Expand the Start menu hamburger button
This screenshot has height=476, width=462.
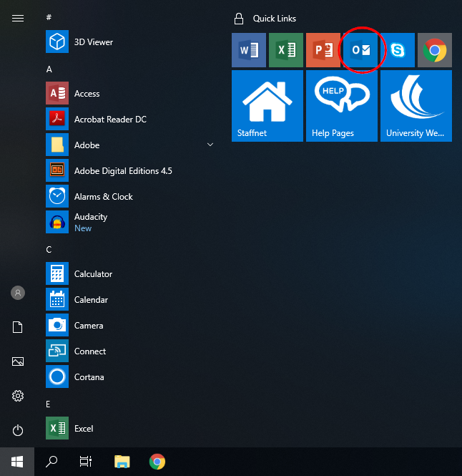[x=18, y=19]
